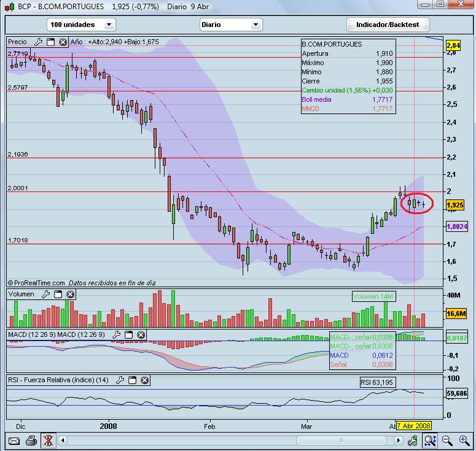Viewport: 476px width, 451px height.
Task: Click the Volumen 14M info label
Action: [373, 296]
